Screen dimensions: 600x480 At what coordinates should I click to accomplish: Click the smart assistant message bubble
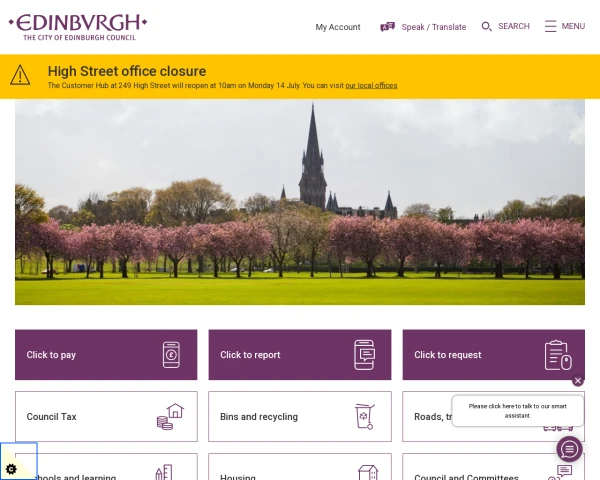pyautogui.click(x=517, y=411)
